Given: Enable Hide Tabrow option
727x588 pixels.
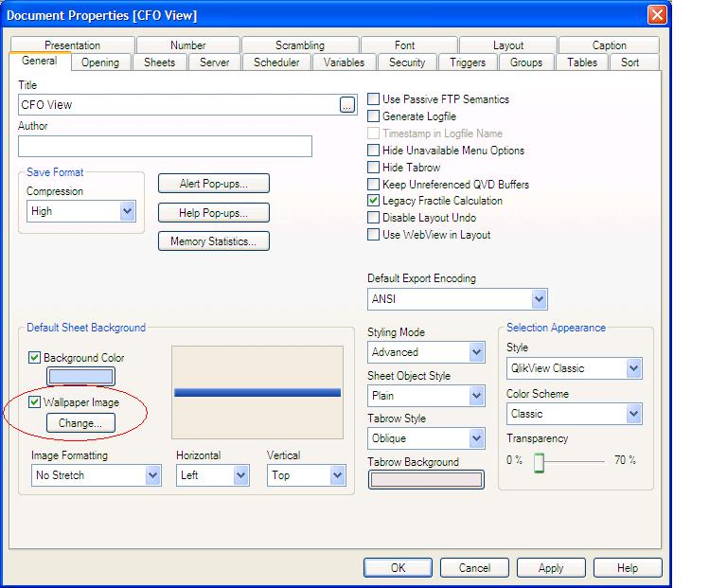Looking at the screenshot, I should [374, 168].
